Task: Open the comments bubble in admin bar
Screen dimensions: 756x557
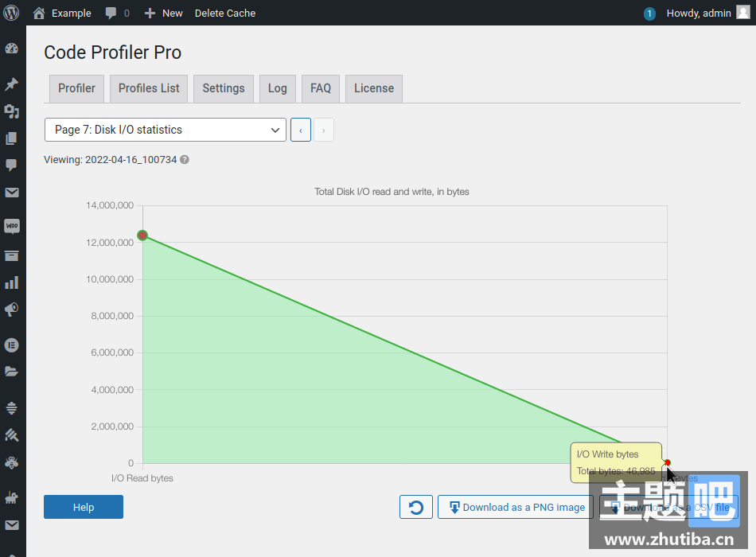Action: tap(111, 13)
